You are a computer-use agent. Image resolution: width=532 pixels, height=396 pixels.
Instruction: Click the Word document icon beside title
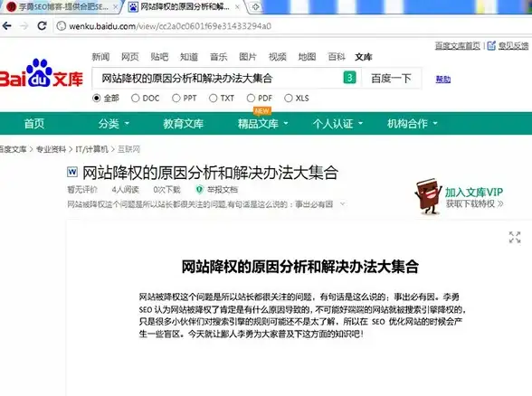tap(72, 172)
